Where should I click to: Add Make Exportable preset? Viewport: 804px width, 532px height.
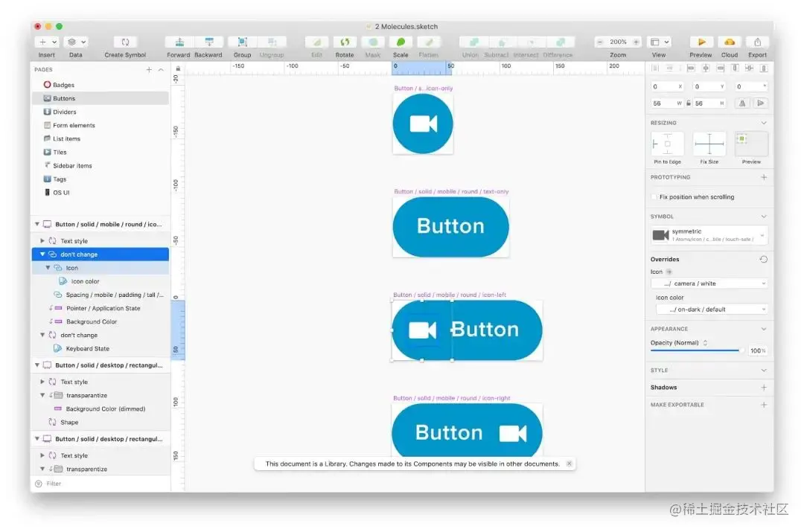(764, 405)
